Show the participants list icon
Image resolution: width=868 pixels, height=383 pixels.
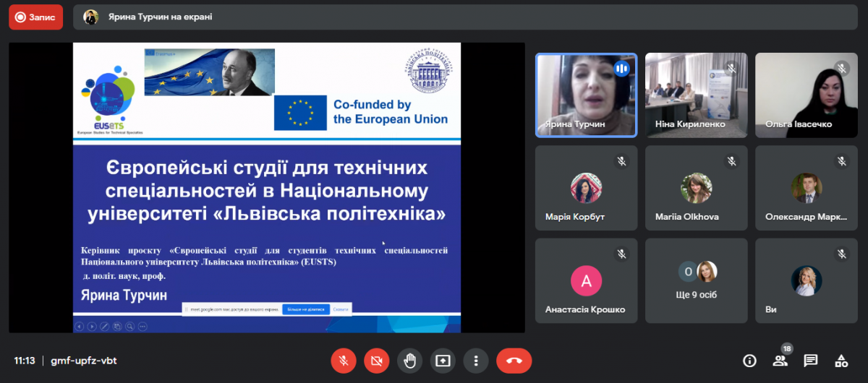[780, 361]
